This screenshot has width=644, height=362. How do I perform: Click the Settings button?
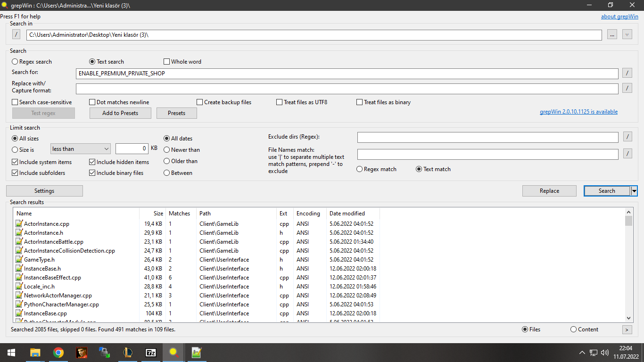coord(44,191)
